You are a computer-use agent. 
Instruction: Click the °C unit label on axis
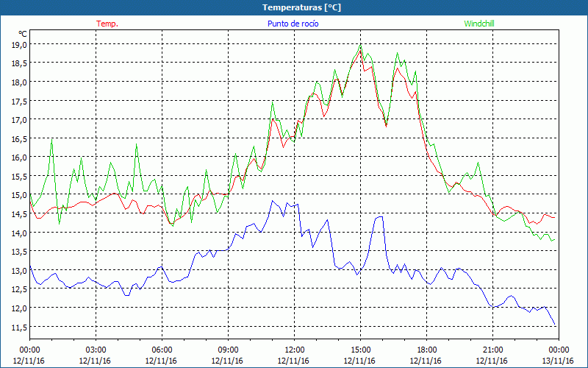pos(23,34)
